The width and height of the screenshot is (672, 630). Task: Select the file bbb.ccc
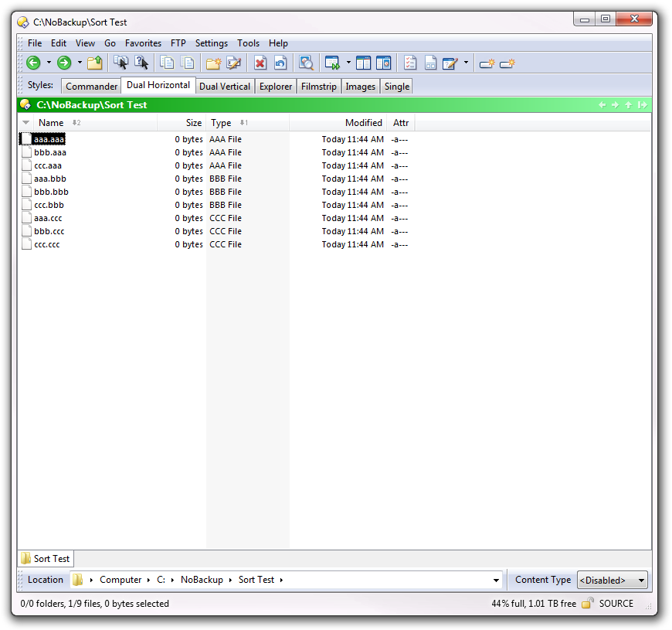(x=49, y=231)
